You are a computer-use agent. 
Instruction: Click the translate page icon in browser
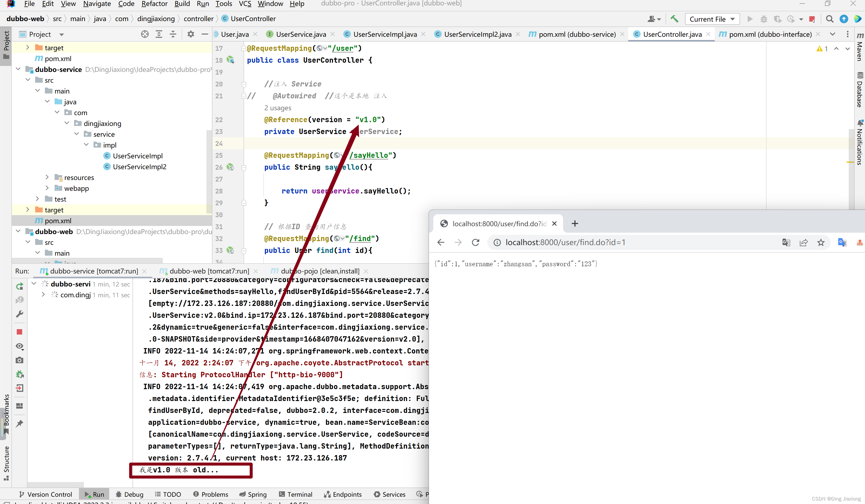coord(786,243)
